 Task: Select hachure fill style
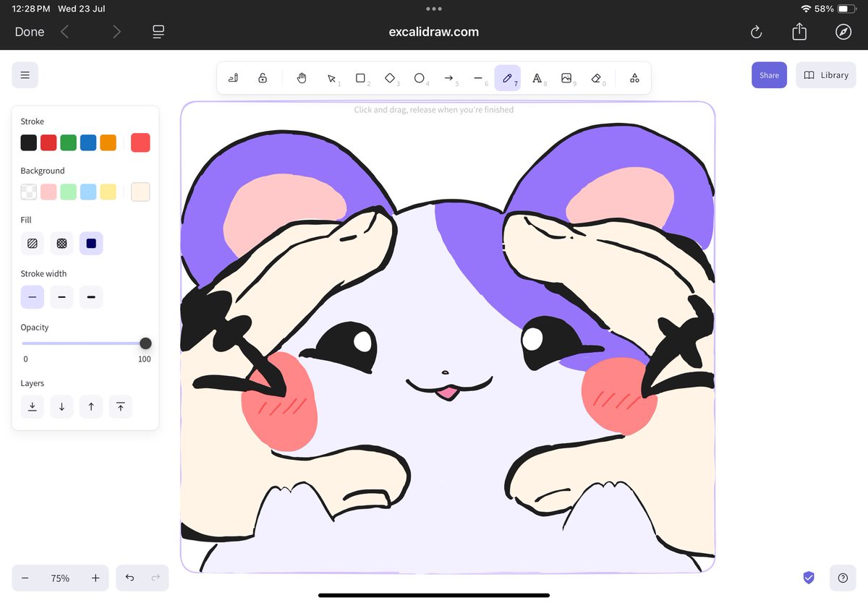click(x=33, y=244)
